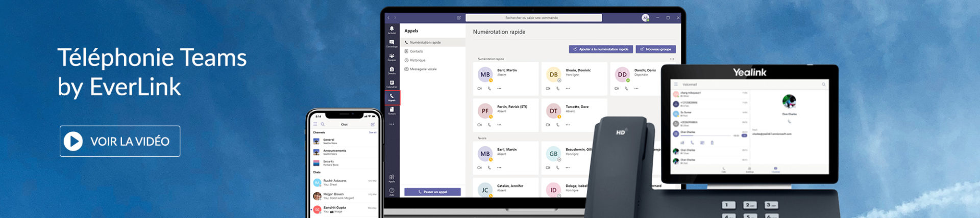Viewport: 980px width, 218px height.
Task: Open the Sanchit Gupta chat on phone
Action: click(345, 209)
